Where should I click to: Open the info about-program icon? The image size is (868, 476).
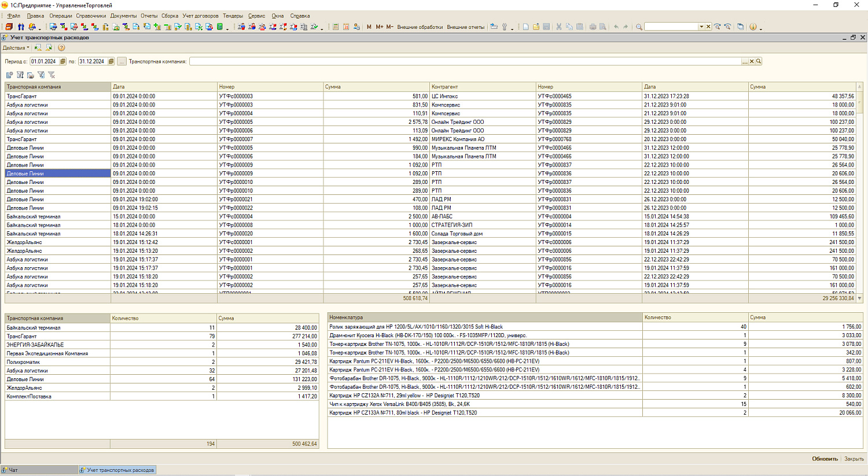click(753, 27)
